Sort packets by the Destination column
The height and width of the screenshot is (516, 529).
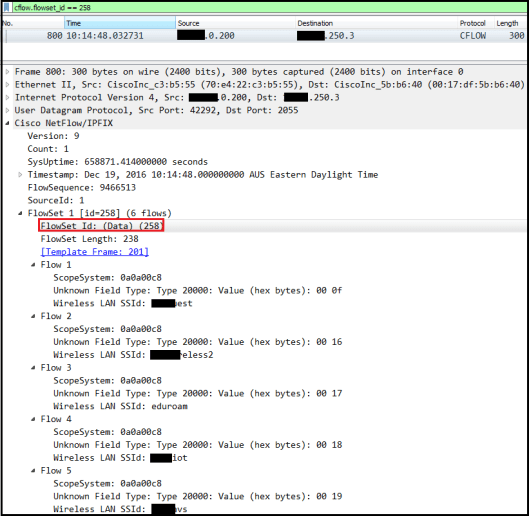(x=376, y=23)
